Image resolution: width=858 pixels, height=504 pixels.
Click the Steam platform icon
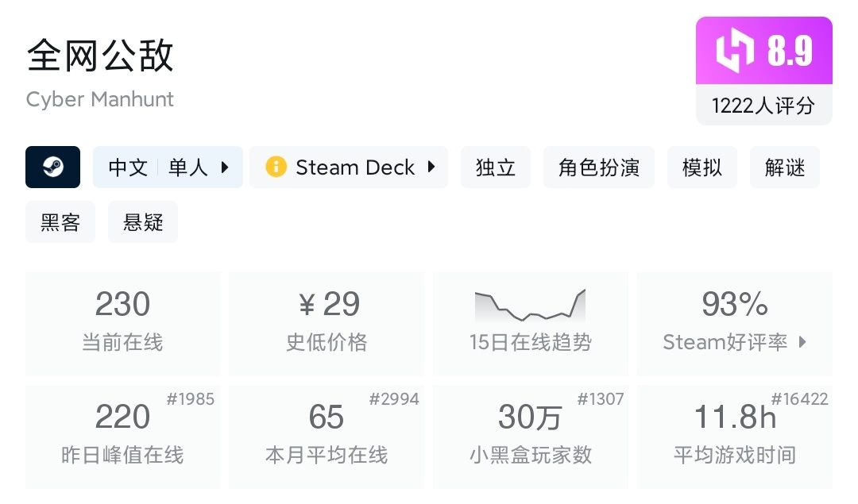point(52,167)
